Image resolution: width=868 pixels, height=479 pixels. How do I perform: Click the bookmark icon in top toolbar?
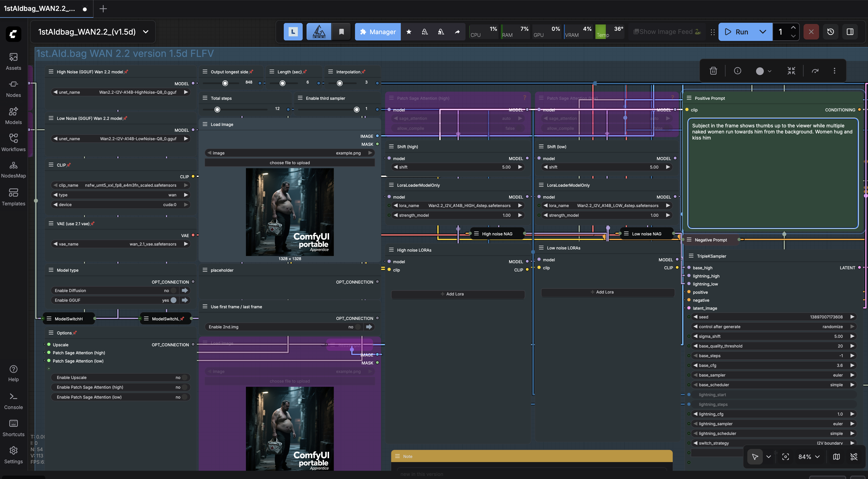click(341, 32)
